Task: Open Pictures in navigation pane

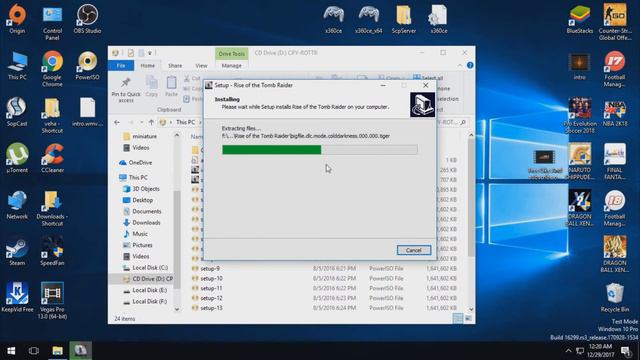Action: 138,245
